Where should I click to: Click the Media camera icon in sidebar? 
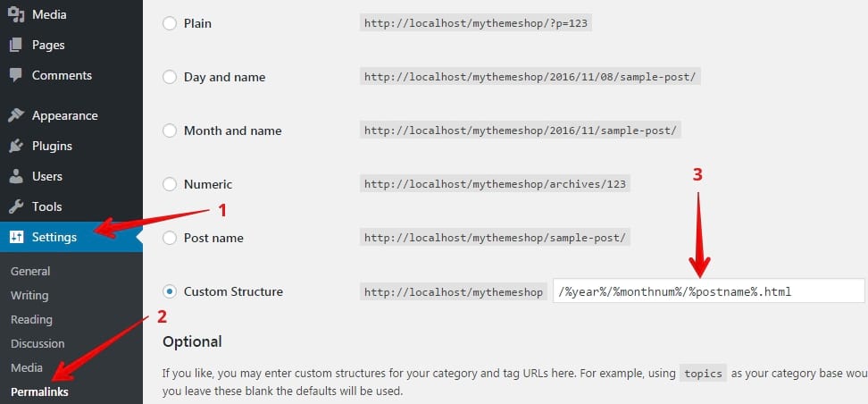click(16, 14)
